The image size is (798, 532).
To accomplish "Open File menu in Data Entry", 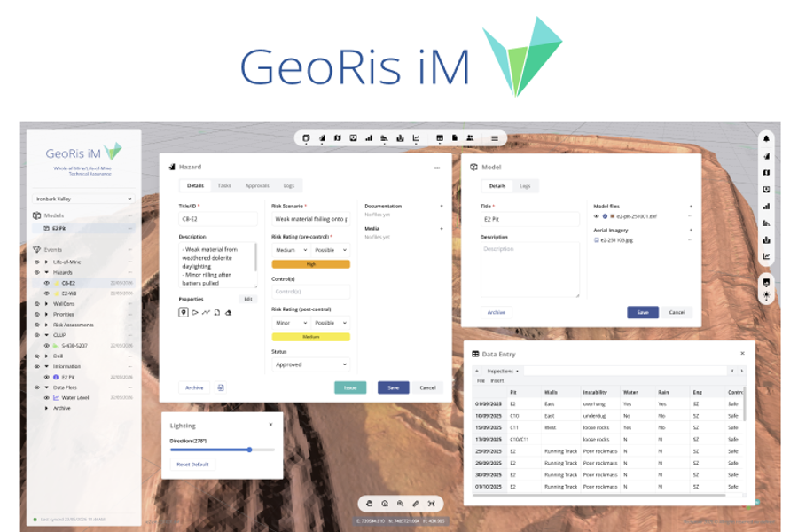I will [x=481, y=380].
